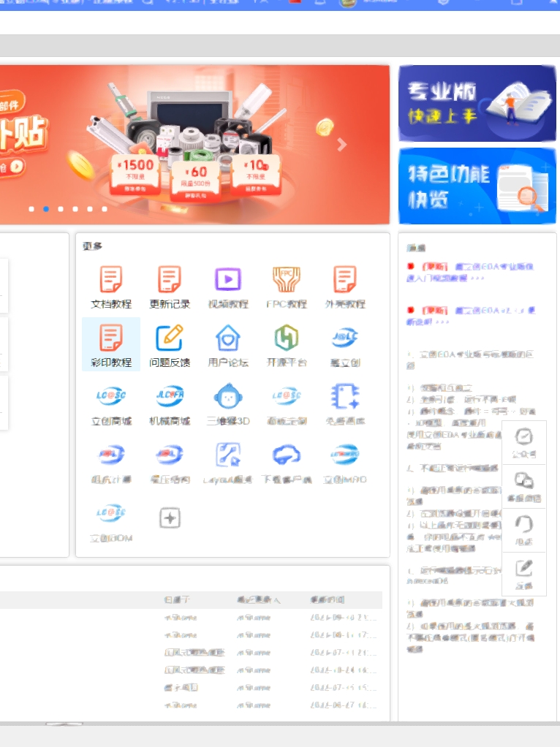Click the 更多 section heading
560x747 pixels.
pyautogui.click(x=92, y=246)
